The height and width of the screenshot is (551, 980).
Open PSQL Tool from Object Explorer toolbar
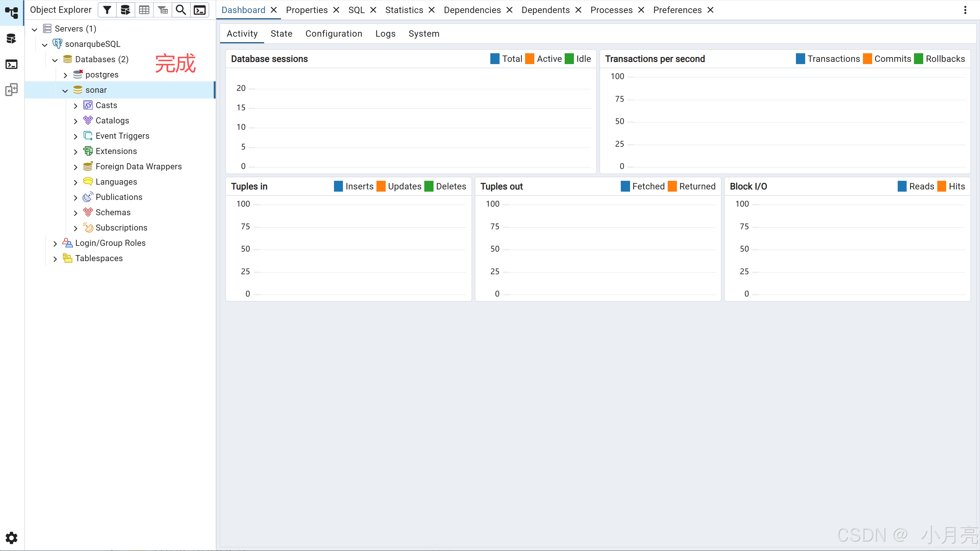point(200,10)
